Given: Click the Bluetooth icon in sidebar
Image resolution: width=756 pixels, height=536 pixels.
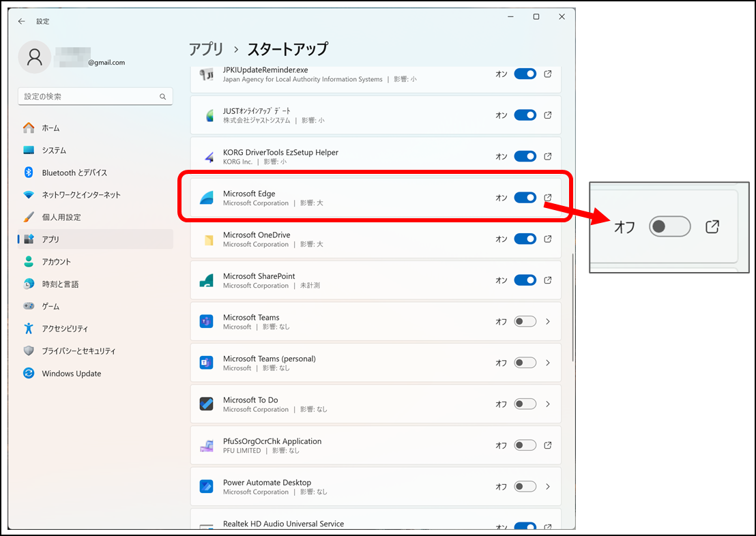Looking at the screenshot, I should [29, 172].
